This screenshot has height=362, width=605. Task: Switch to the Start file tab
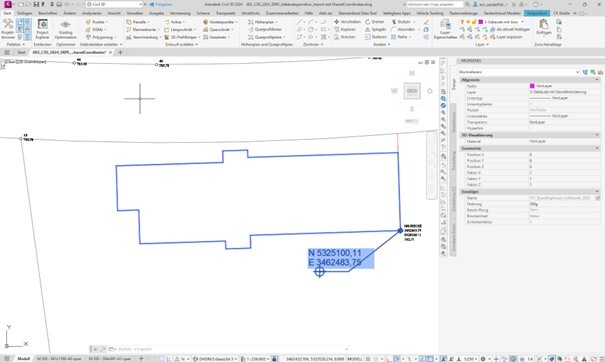[x=21, y=52]
